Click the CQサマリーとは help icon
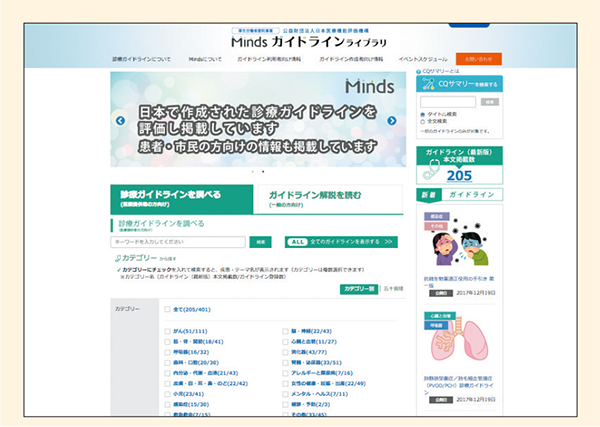The image size is (600, 427). [x=419, y=72]
